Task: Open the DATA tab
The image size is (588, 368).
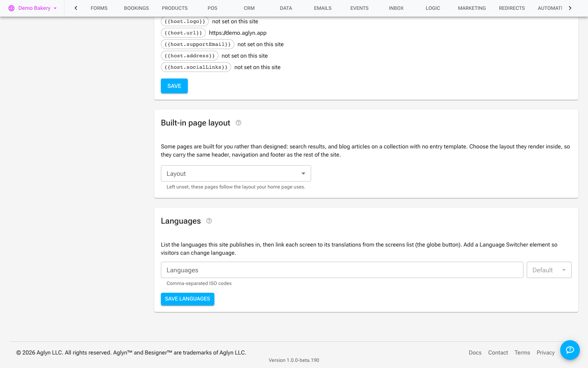Action: pos(286,8)
